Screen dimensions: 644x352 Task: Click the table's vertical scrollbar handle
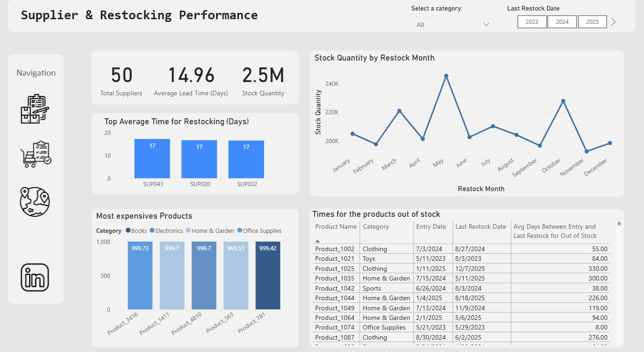pyautogui.click(x=619, y=224)
